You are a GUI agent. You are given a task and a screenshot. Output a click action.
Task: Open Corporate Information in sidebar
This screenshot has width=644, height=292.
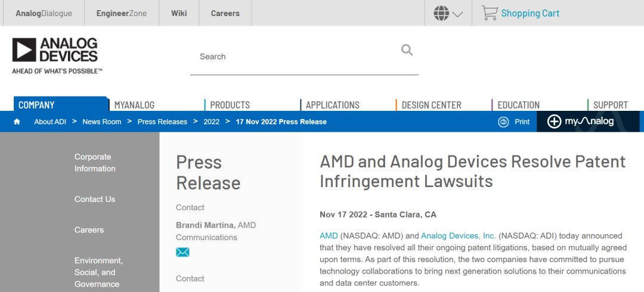point(95,163)
